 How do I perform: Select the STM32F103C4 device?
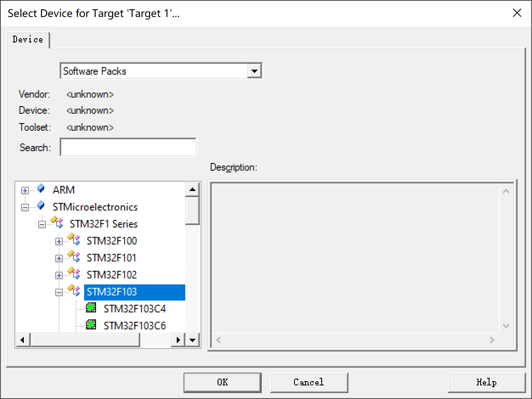click(135, 309)
